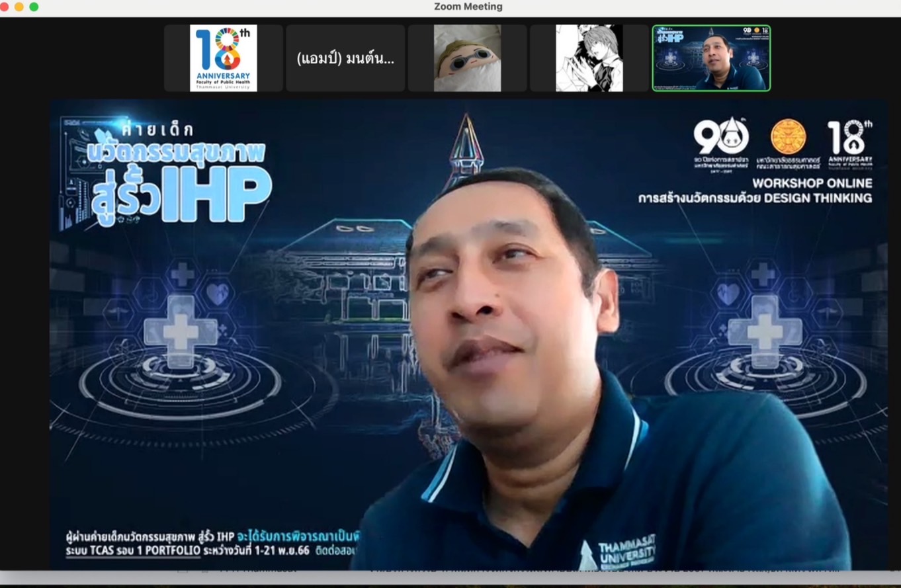Click the heart hexagon icon on left side
901x588 pixels.
[x=218, y=293]
